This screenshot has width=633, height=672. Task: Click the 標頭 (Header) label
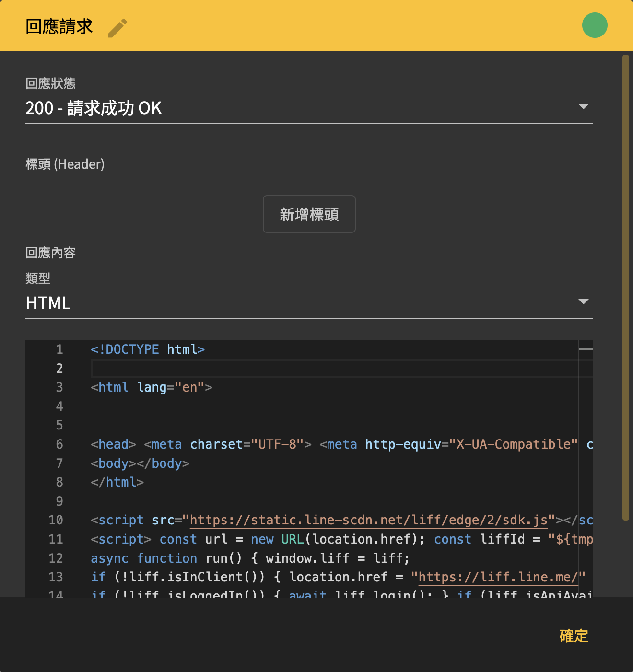point(65,164)
